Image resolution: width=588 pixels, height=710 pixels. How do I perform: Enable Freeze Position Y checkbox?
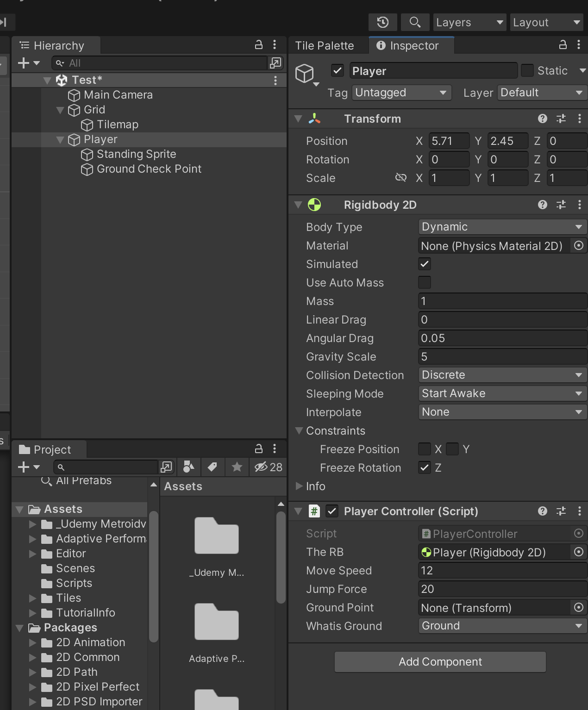tap(452, 449)
